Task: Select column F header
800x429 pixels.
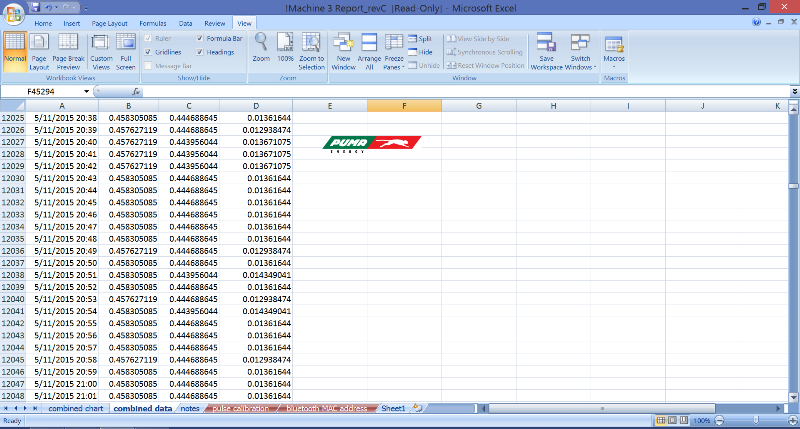Action: (404, 106)
